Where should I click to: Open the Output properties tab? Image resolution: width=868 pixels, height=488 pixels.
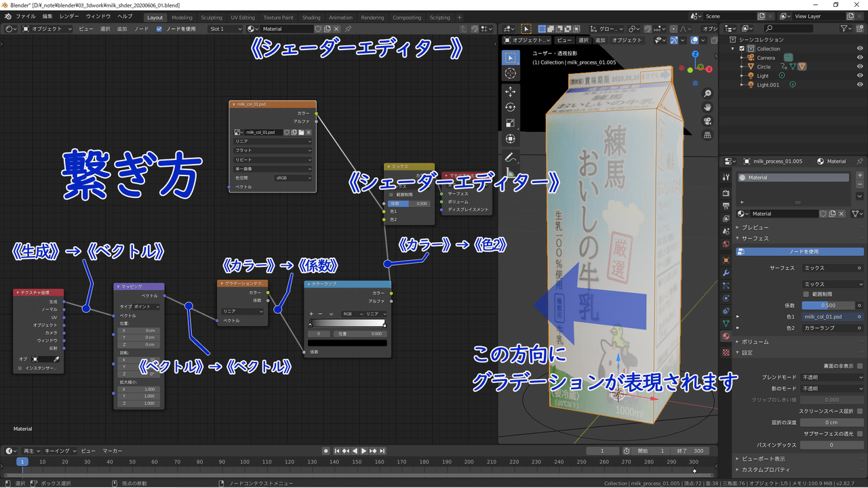point(726,205)
